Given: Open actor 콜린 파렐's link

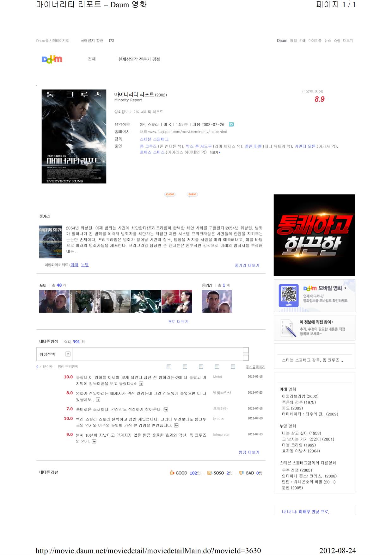Looking at the screenshot, I should coord(253,146).
